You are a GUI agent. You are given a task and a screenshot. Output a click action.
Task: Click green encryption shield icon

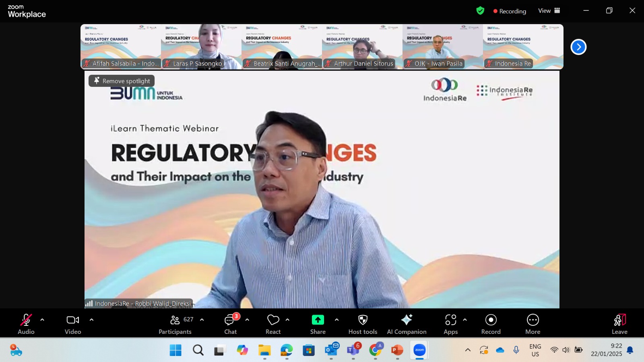(x=480, y=11)
